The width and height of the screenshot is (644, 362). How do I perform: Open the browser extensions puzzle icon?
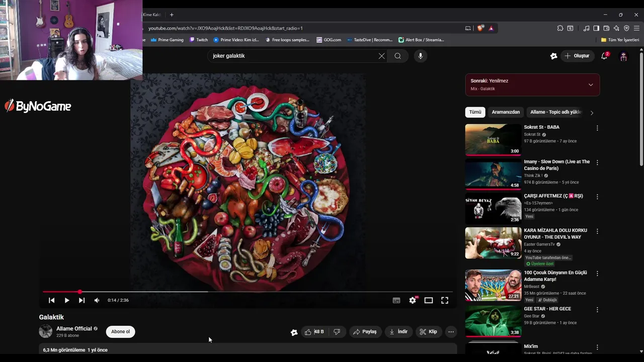pos(560,28)
